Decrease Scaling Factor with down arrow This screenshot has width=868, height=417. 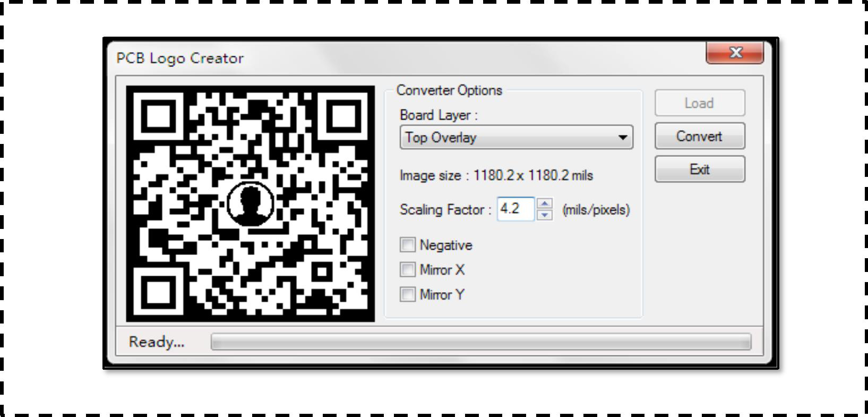point(545,215)
